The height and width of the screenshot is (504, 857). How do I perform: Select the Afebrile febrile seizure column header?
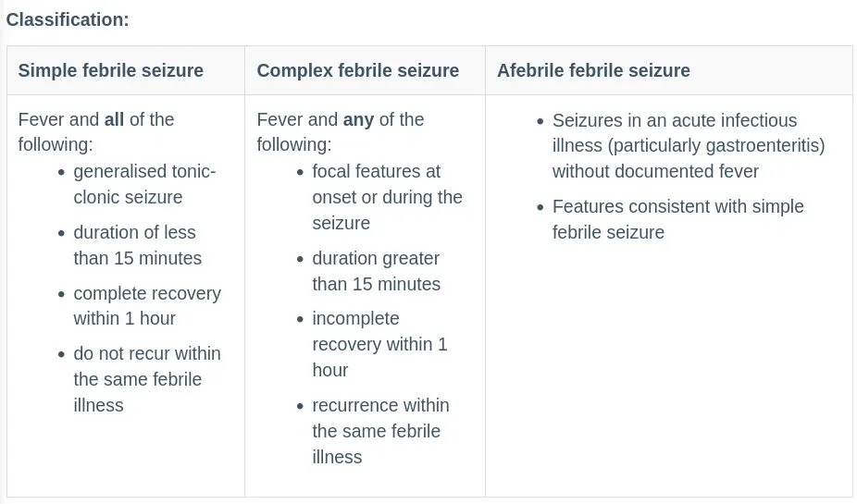click(593, 70)
